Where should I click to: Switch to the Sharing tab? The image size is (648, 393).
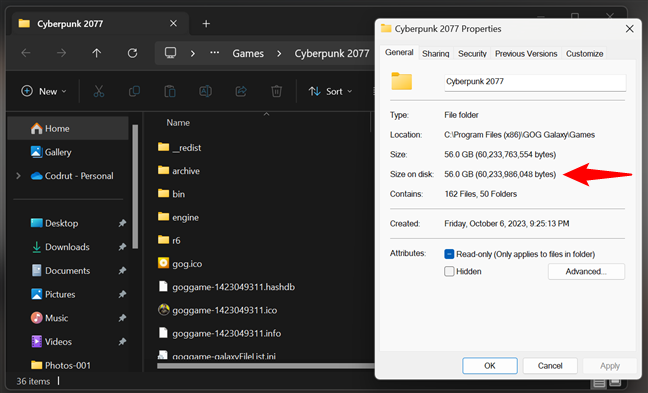pyautogui.click(x=436, y=54)
